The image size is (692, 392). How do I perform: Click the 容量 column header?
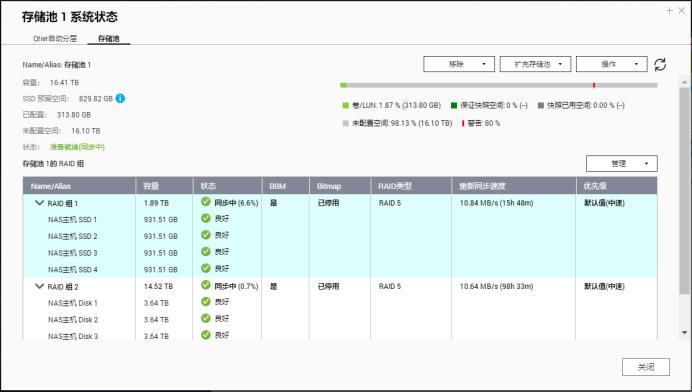164,186
